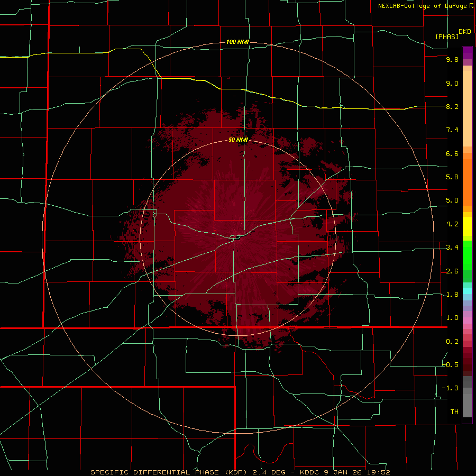Image resolution: width=476 pixels, height=476 pixels.
Task: Click the 1.8 color scale value
Action: [452, 295]
